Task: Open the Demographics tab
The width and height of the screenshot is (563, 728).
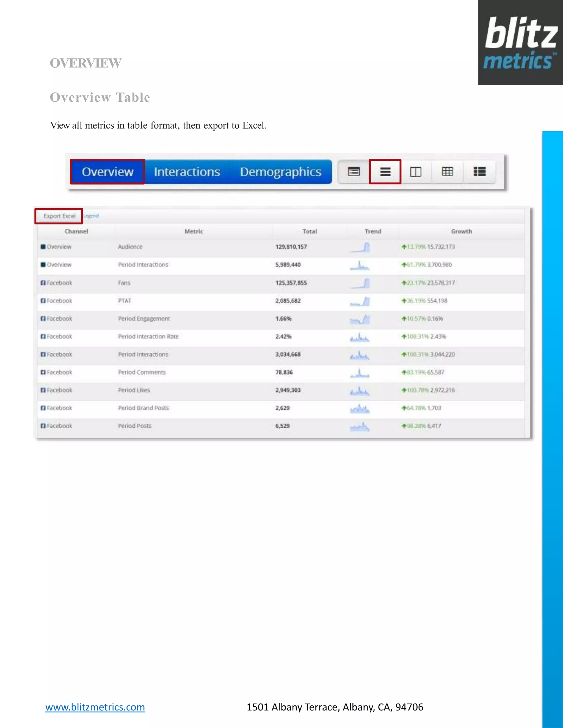Action: pos(280,172)
